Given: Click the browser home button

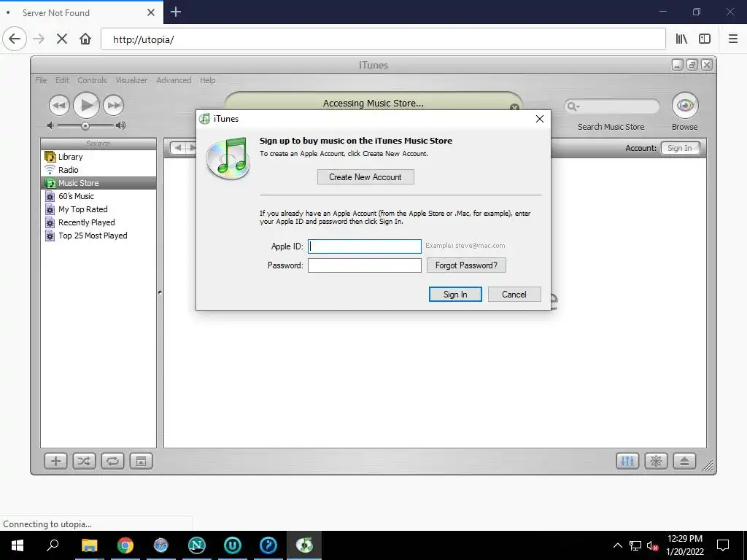Looking at the screenshot, I should [85, 39].
